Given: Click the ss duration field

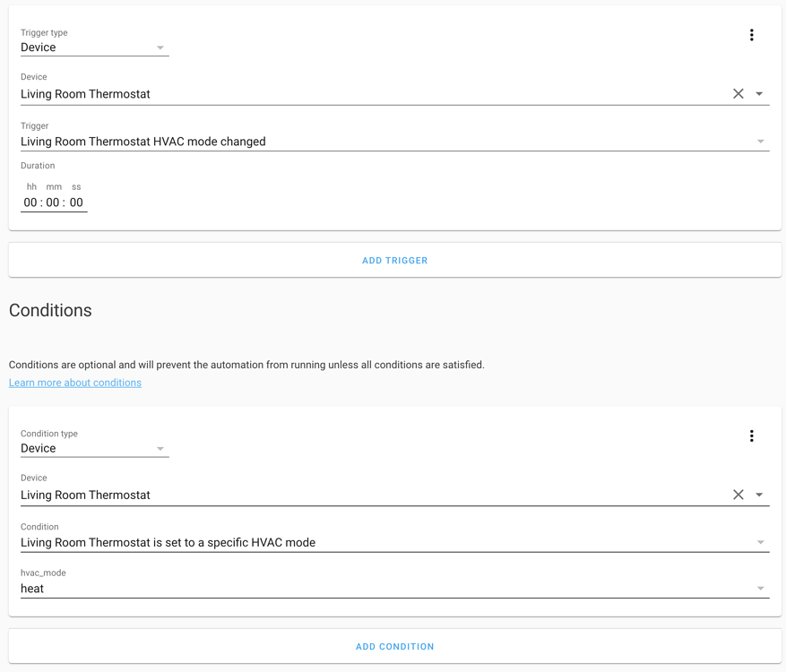Looking at the screenshot, I should [77, 202].
